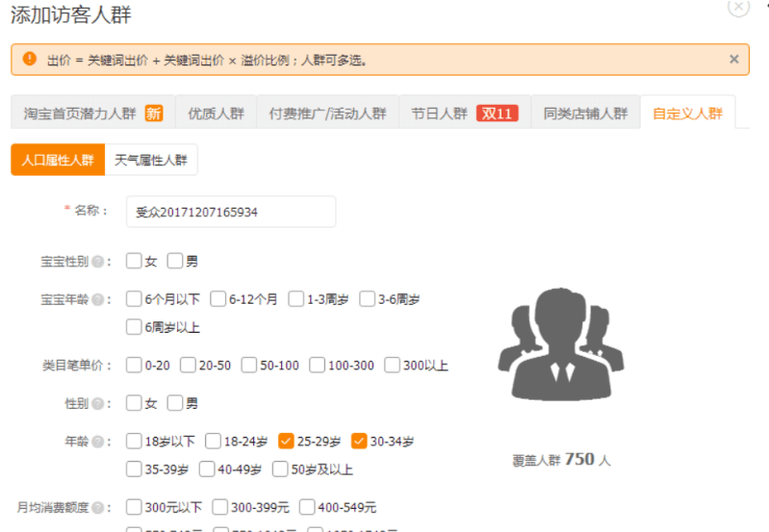Select 人口属性人群 sub-tab
This screenshot has width=769, height=532.
58,160
